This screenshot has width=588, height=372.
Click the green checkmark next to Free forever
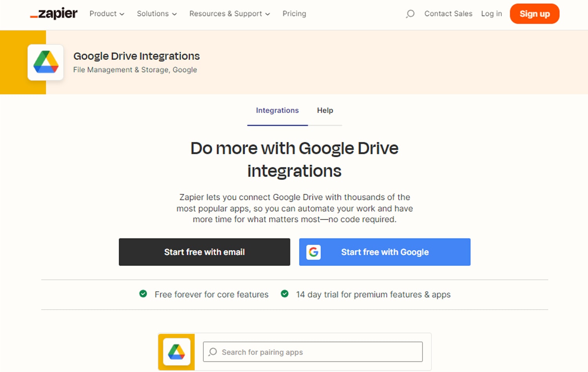(x=143, y=294)
